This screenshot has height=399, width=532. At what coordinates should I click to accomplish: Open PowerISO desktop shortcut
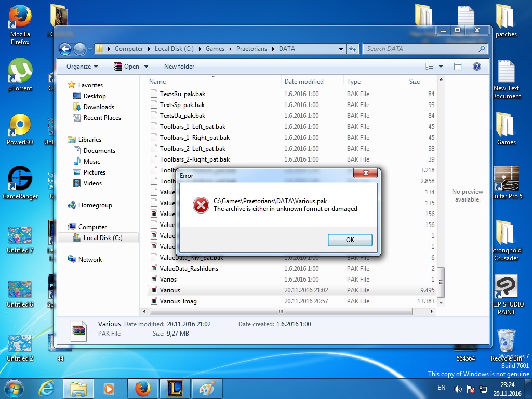coord(20,129)
